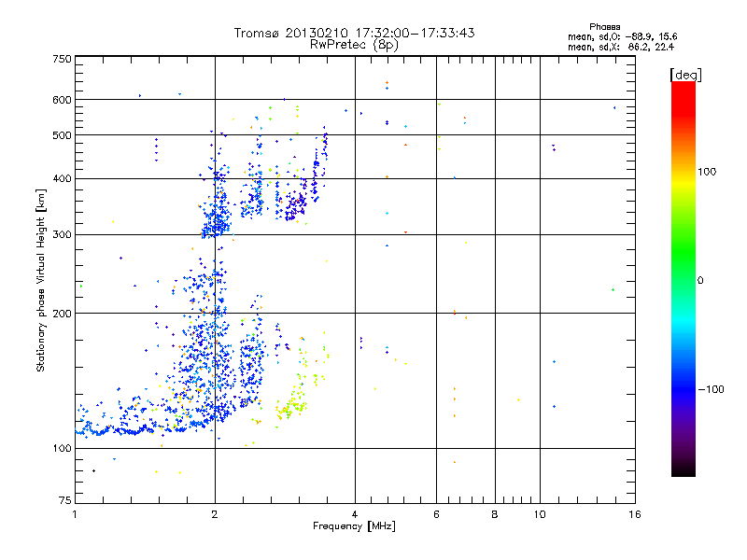Screen dimensions: 747x560
Task: Click the y-axis tick label '400'
Action: pos(62,178)
